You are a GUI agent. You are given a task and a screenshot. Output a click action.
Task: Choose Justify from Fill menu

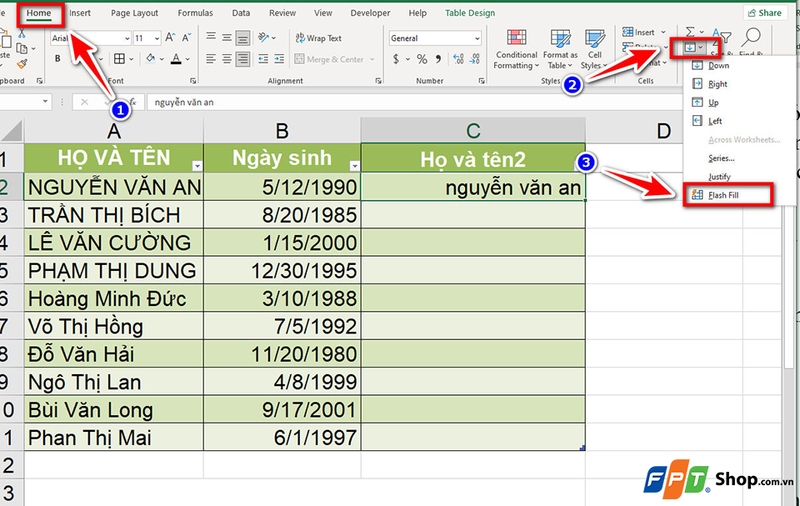tap(719, 176)
